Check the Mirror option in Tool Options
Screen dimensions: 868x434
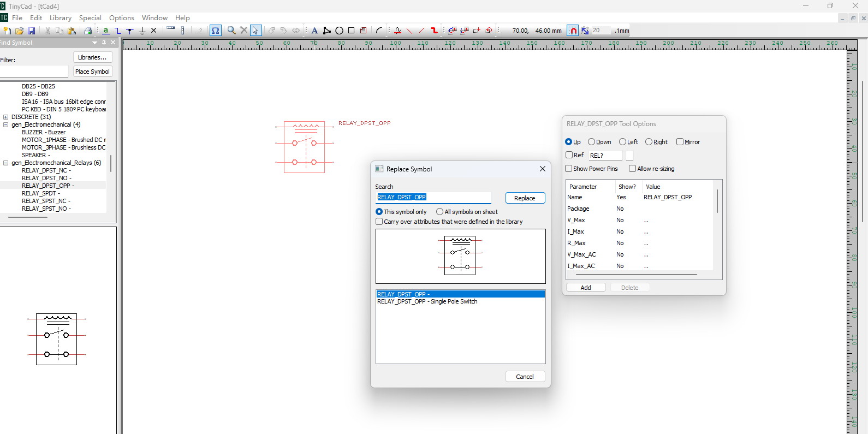(x=680, y=142)
